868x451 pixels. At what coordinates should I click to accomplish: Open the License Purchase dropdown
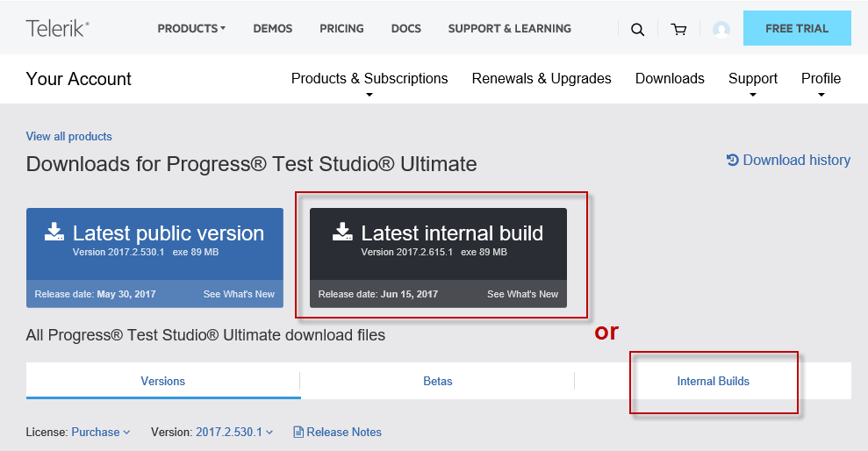(x=101, y=432)
